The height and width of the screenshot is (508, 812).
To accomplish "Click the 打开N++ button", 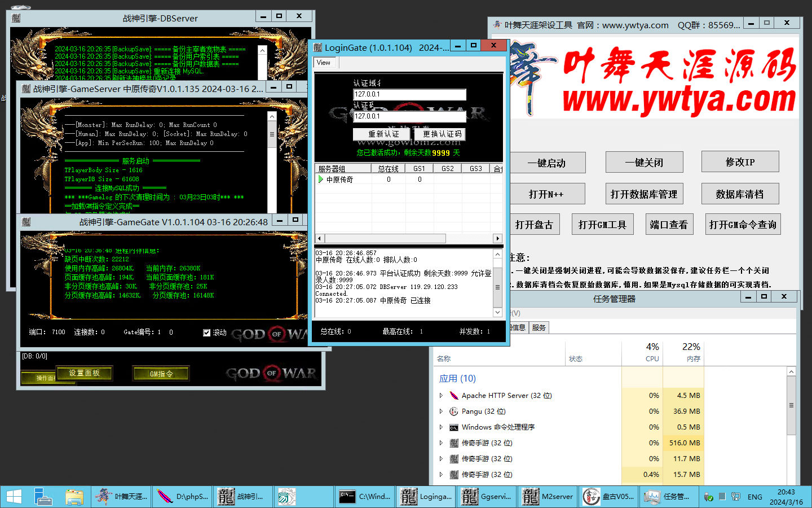I will click(x=546, y=194).
